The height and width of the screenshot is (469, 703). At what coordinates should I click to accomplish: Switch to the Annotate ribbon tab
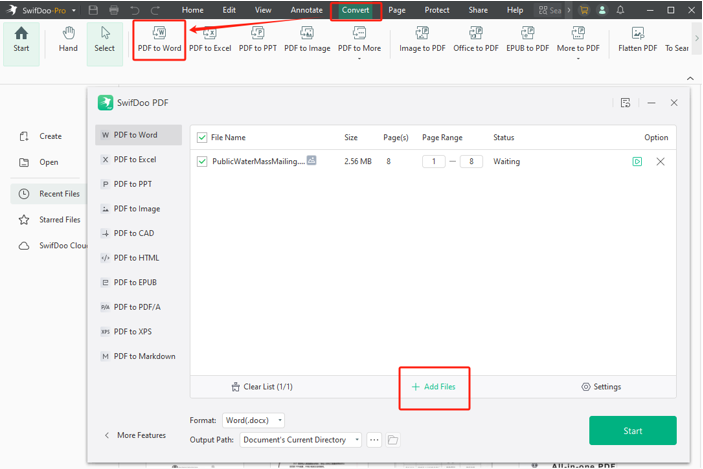coord(306,10)
